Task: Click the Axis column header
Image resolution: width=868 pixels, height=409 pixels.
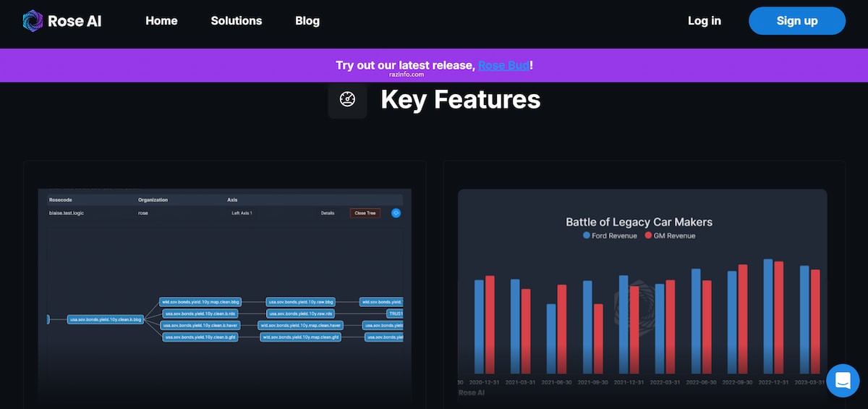Action: [x=232, y=200]
